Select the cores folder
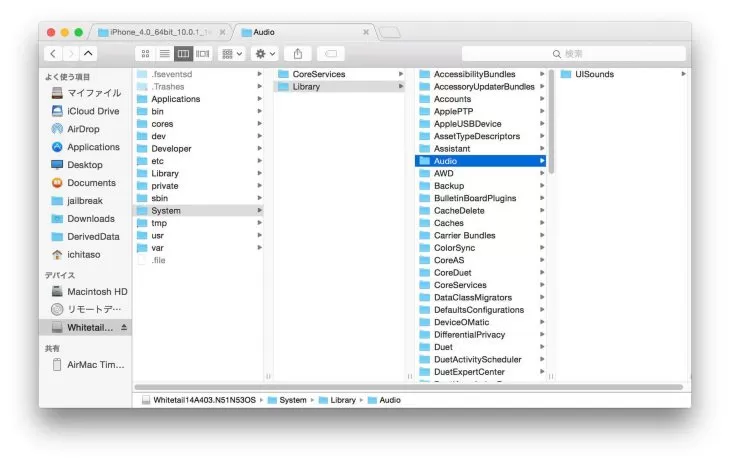Screen dimensions: 730x463 pyautogui.click(x=199, y=124)
